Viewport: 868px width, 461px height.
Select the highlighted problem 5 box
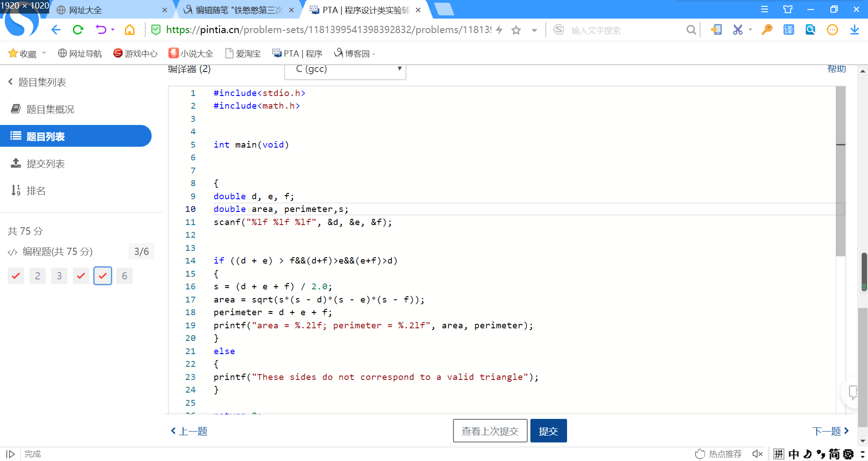click(103, 276)
